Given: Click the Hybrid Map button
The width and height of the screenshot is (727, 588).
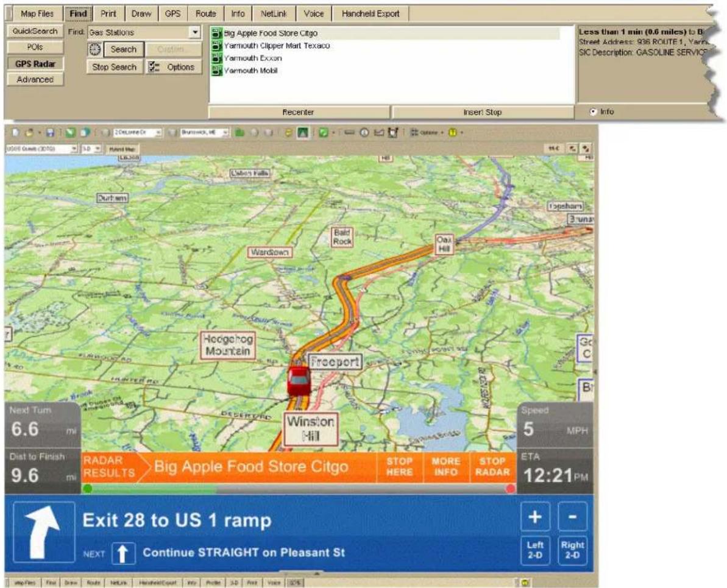Looking at the screenshot, I should (x=122, y=149).
